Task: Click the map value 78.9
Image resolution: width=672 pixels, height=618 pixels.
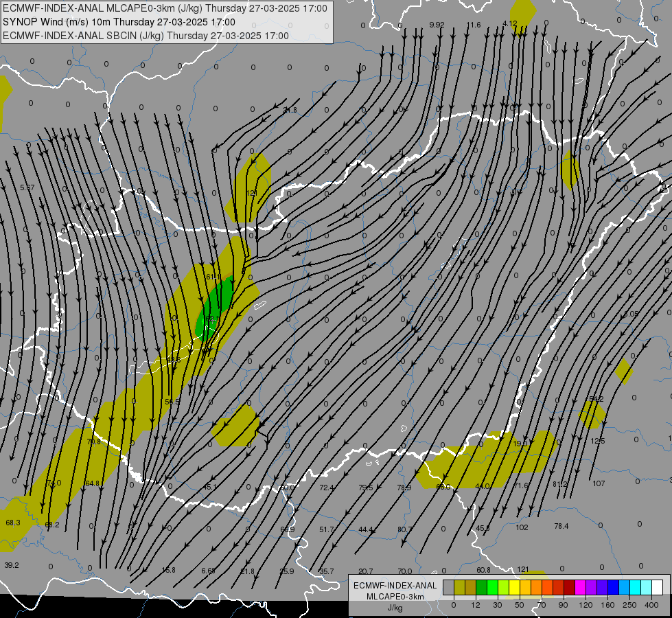Action: pyautogui.click(x=404, y=488)
